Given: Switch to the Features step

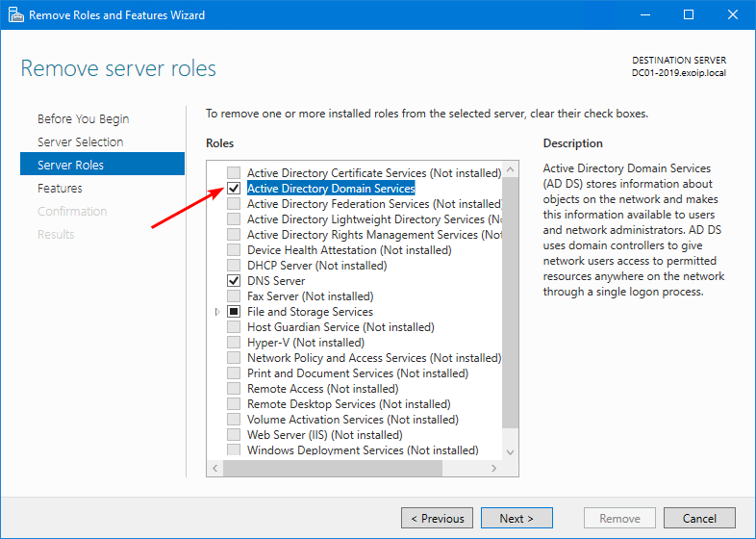Looking at the screenshot, I should (x=60, y=189).
